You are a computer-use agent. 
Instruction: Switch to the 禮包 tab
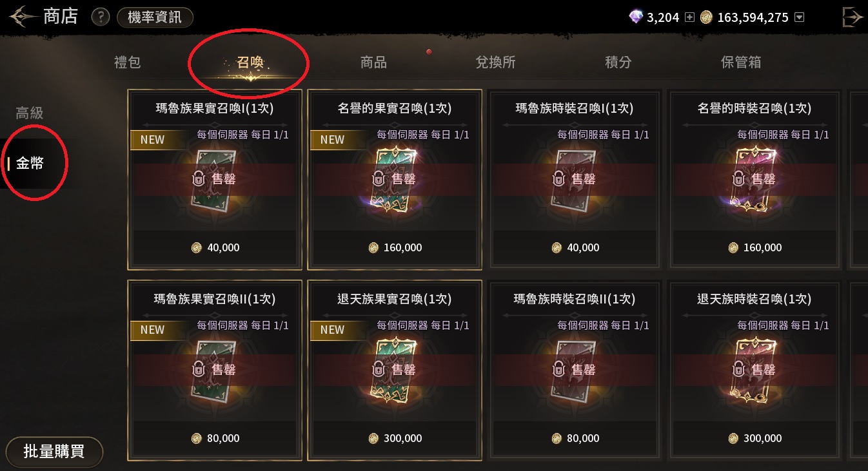coord(127,62)
